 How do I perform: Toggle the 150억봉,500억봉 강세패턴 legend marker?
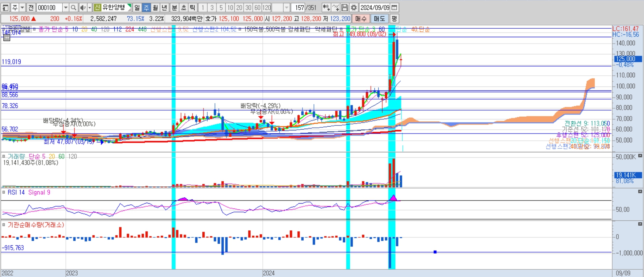(240, 29)
